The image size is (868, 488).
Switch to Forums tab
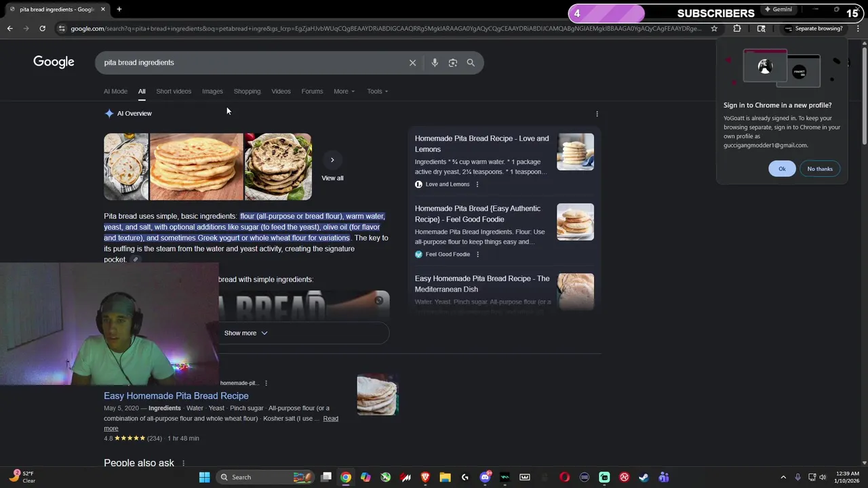click(x=312, y=91)
